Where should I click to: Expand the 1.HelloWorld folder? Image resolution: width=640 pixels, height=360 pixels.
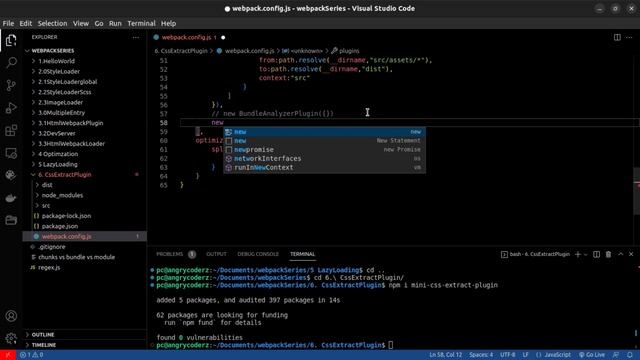[56, 61]
